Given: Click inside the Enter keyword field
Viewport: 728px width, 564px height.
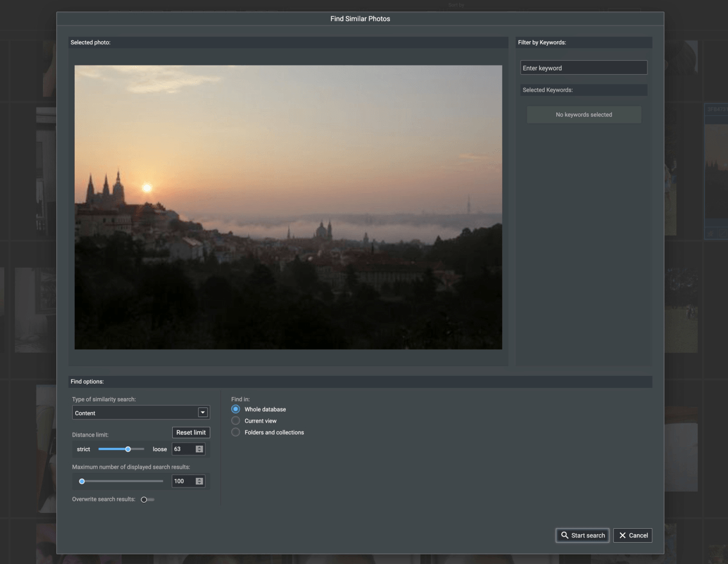Looking at the screenshot, I should [x=583, y=67].
